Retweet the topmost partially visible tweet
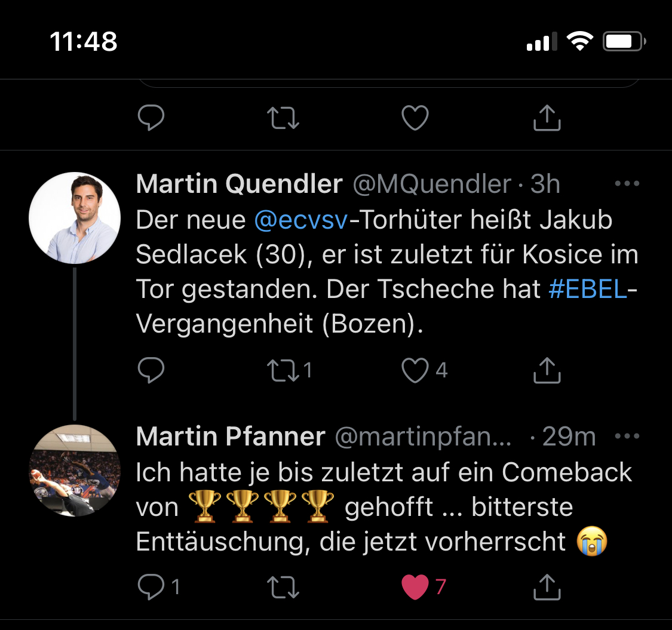 284,118
